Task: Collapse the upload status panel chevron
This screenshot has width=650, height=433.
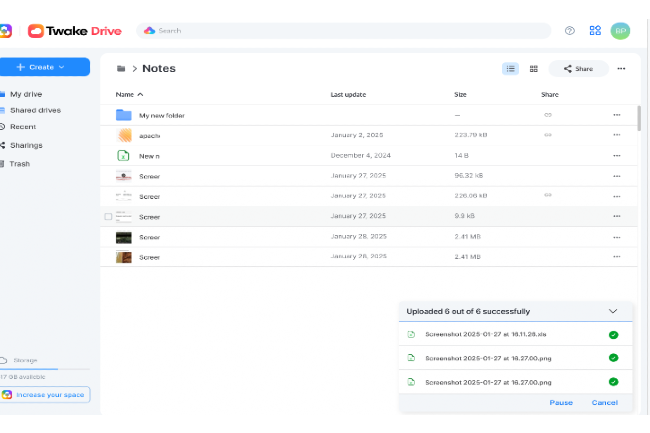Action: tap(613, 311)
